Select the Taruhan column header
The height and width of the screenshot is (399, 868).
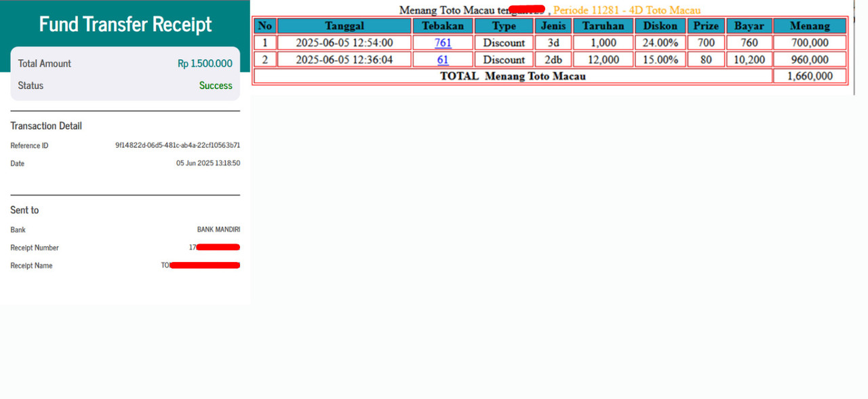603,26
